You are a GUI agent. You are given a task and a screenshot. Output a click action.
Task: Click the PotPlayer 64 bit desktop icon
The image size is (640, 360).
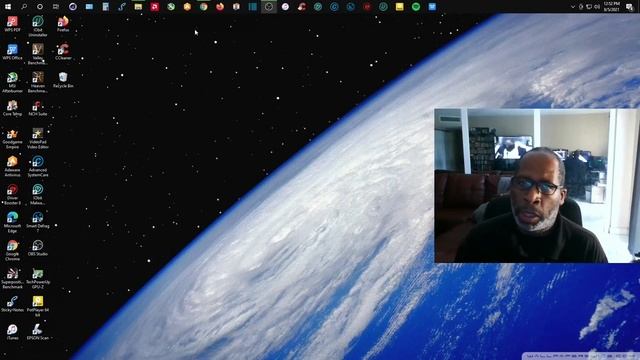tap(38, 306)
